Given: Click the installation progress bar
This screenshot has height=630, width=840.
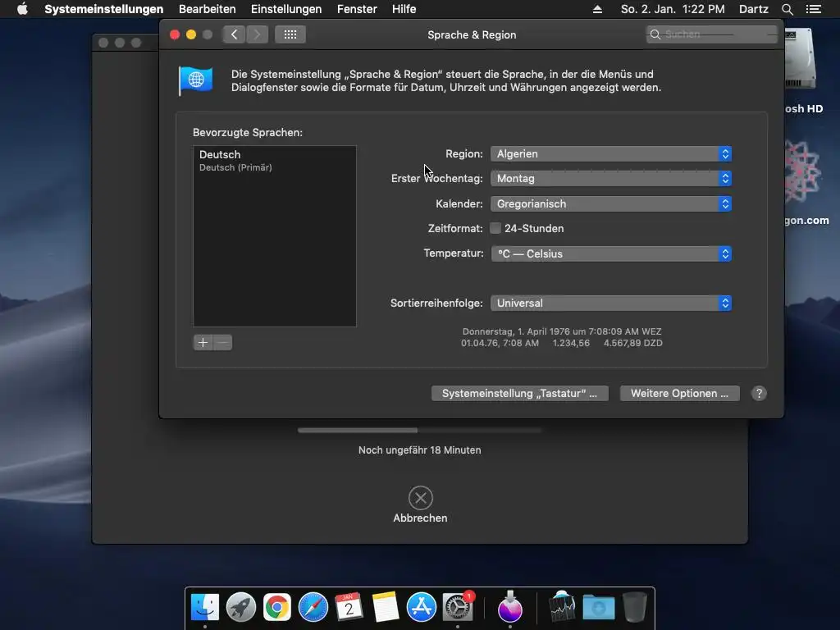Looking at the screenshot, I should click(x=419, y=430).
